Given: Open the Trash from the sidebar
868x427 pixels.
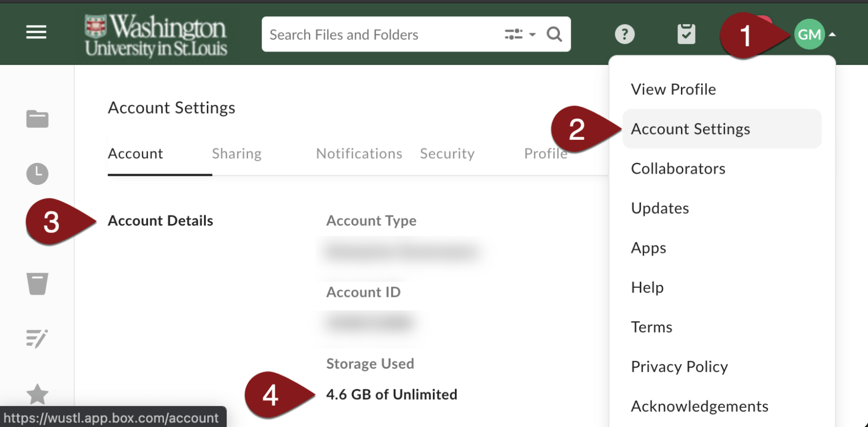Looking at the screenshot, I should [x=37, y=284].
